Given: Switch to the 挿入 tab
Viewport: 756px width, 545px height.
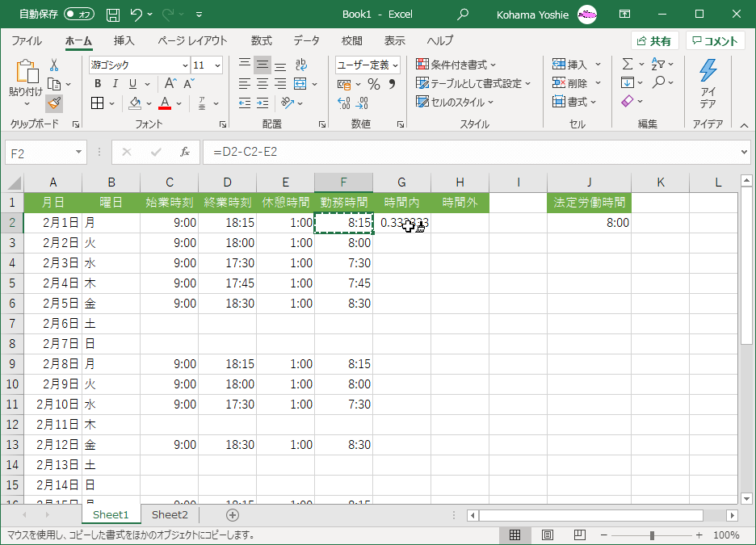Looking at the screenshot, I should click(124, 41).
